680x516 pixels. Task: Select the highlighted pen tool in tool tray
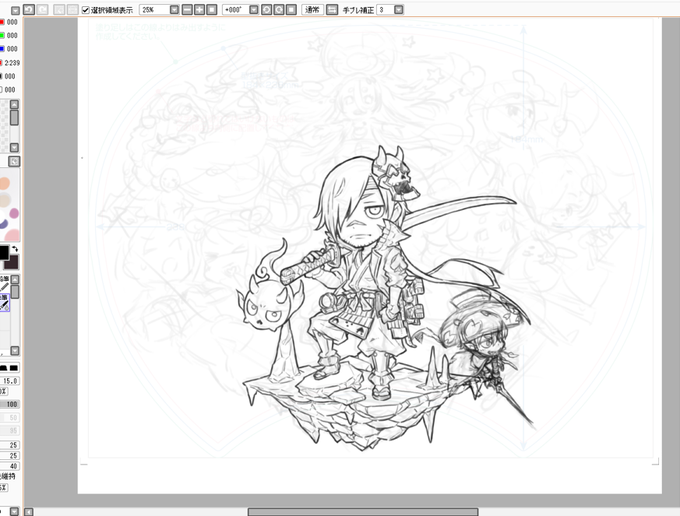(x=4, y=302)
